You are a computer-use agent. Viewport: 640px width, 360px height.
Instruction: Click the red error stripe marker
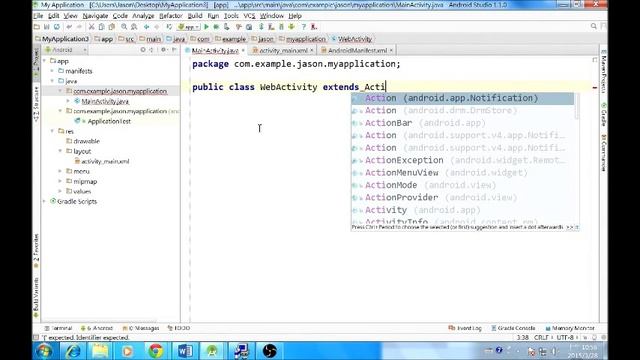(595, 88)
